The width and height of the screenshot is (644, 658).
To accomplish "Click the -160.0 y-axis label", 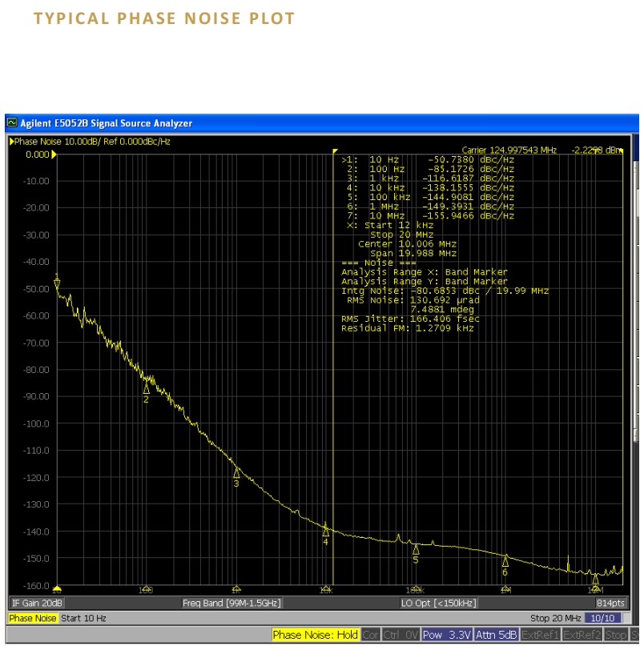I will pos(36,585).
